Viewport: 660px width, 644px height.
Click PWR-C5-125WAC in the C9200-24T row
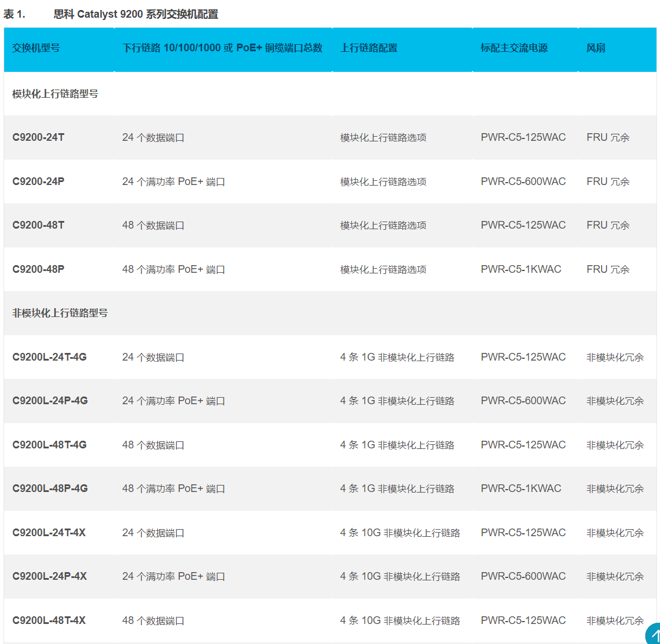(523, 138)
